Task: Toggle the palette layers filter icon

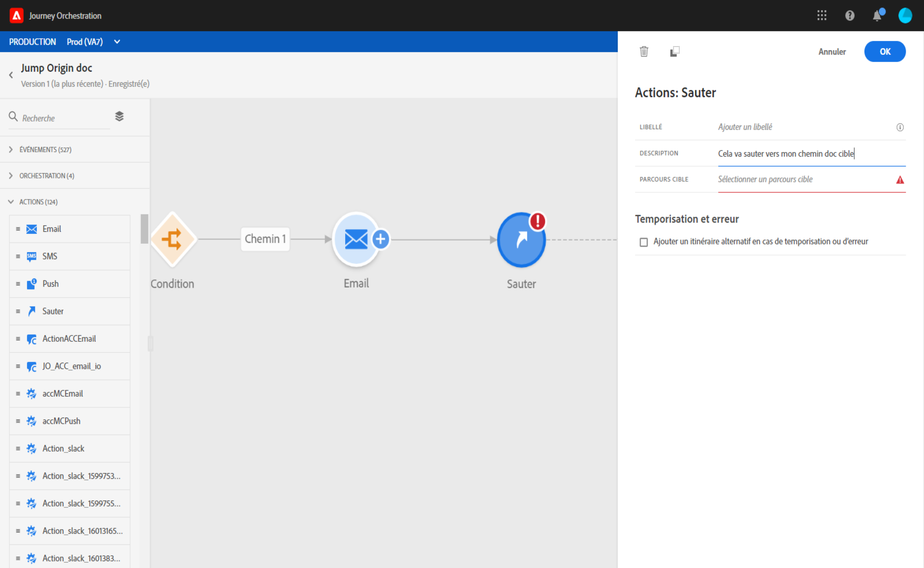Action: (119, 117)
